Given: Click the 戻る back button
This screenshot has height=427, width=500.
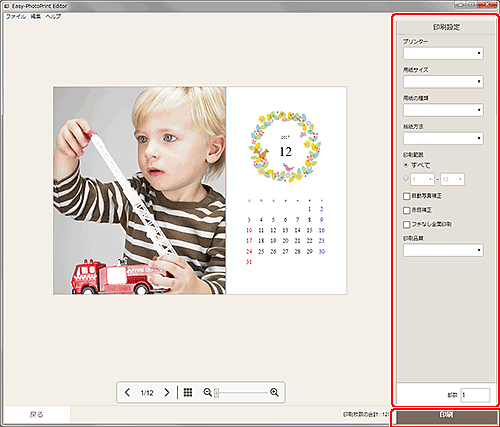Looking at the screenshot, I should (x=37, y=414).
